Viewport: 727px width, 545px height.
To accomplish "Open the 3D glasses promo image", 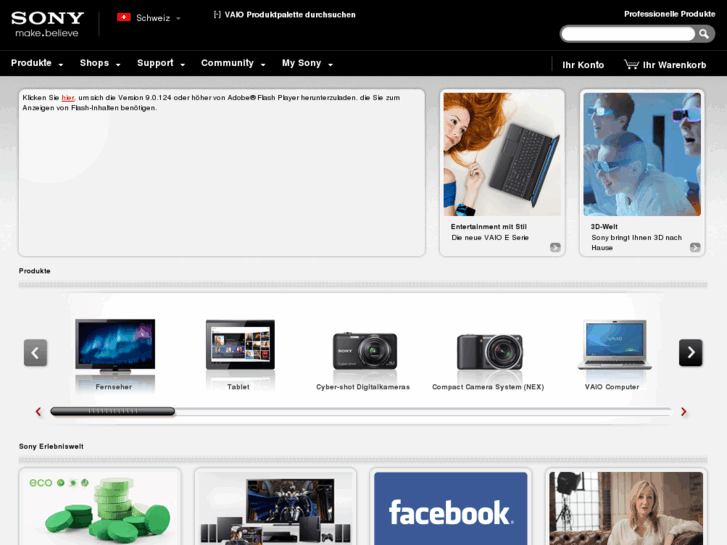I will 642,154.
